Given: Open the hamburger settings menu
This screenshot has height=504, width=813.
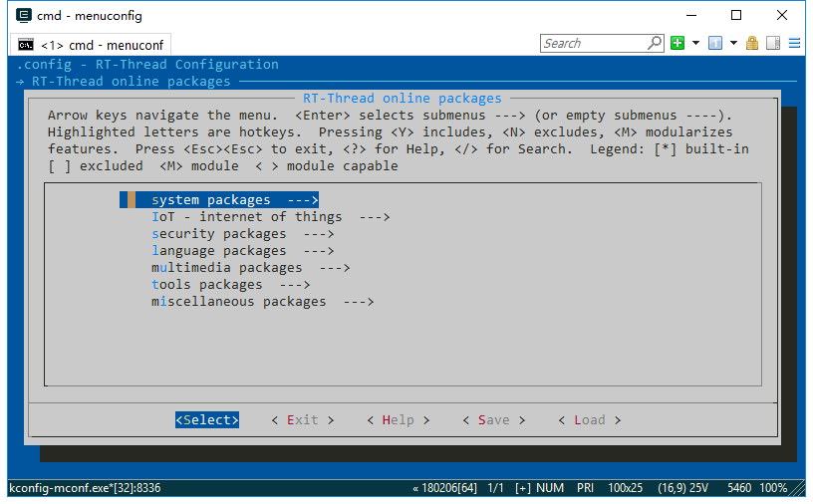Looking at the screenshot, I should coord(794,43).
